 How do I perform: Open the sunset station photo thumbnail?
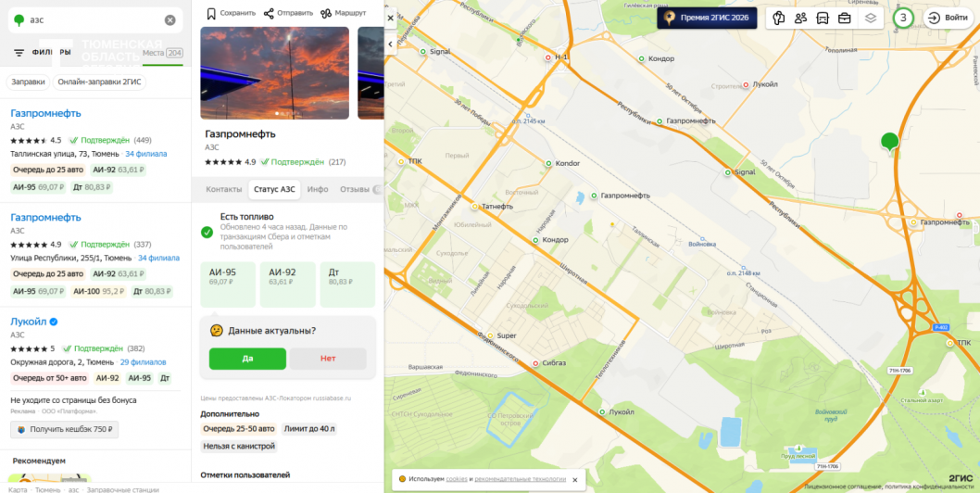click(x=275, y=73)
